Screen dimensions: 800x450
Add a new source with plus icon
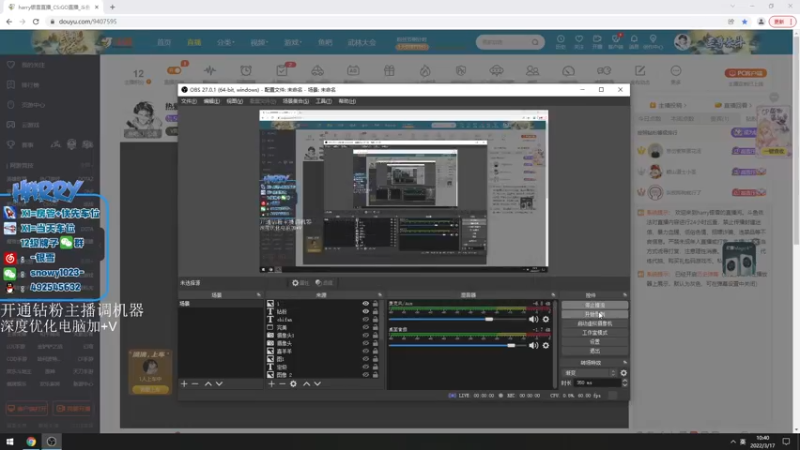271,384
